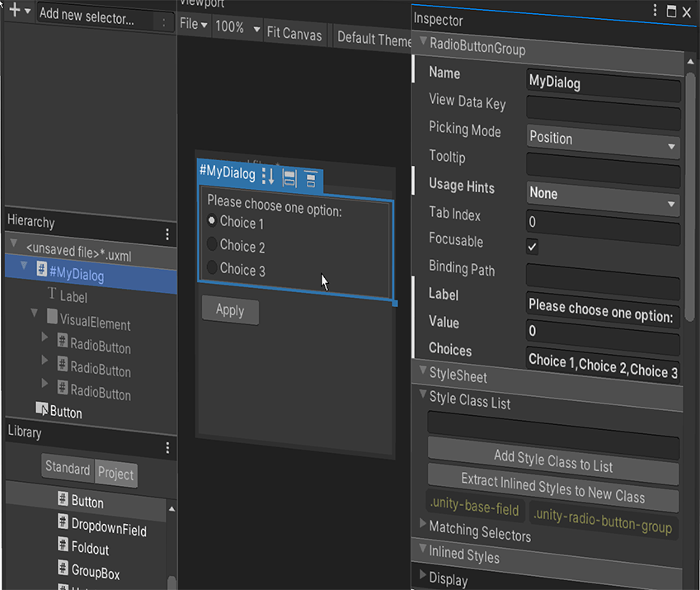This screenshot has height=590, width=700.
Task: Select the Button element icon in Library
Action: coord(63,502)
